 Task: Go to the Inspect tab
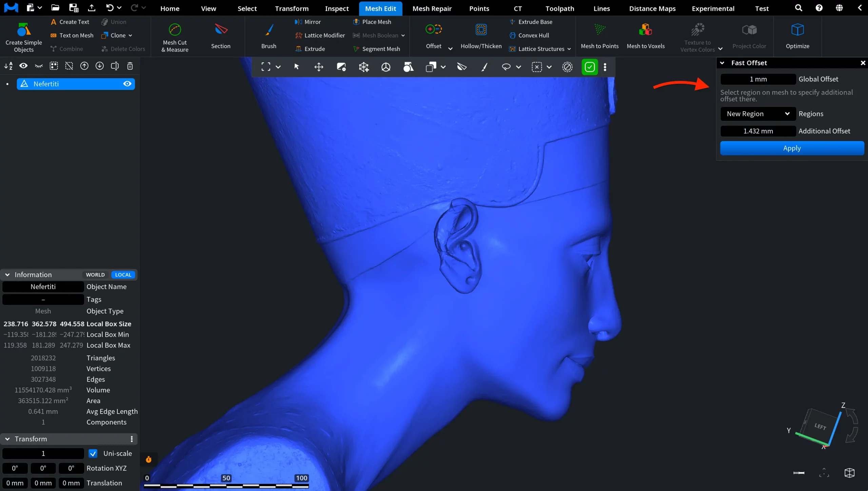(x=337, y=8)
